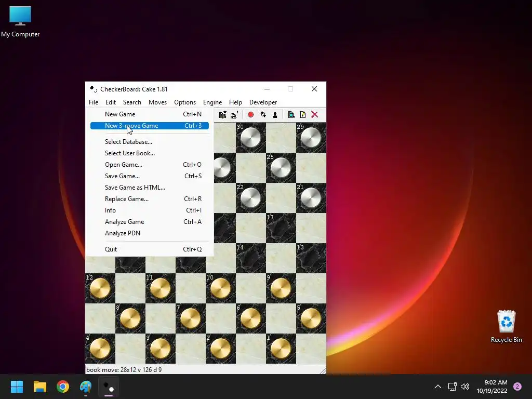Open the Search menu
532x399 pixels.
coord(132,102)
